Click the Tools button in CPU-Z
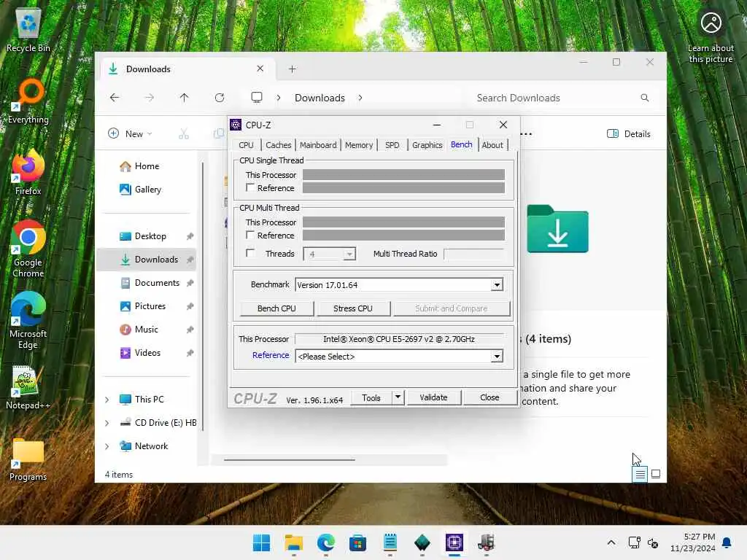The image size is (747, 560). pyautogui.click(x=371, y=397)
